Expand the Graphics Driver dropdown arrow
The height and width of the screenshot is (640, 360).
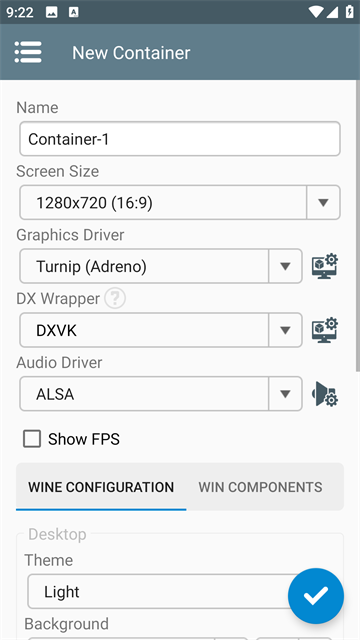tap(285, 266)
